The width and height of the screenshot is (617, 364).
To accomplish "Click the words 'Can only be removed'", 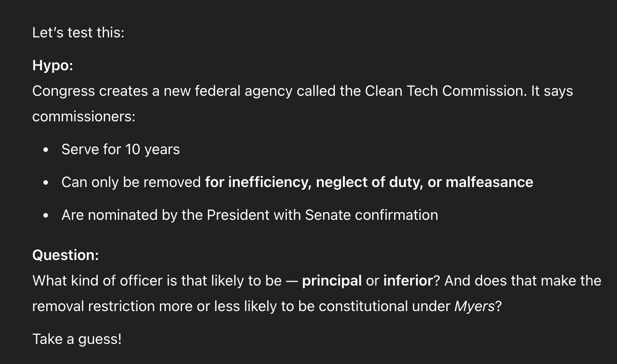I will click(131, 182).
